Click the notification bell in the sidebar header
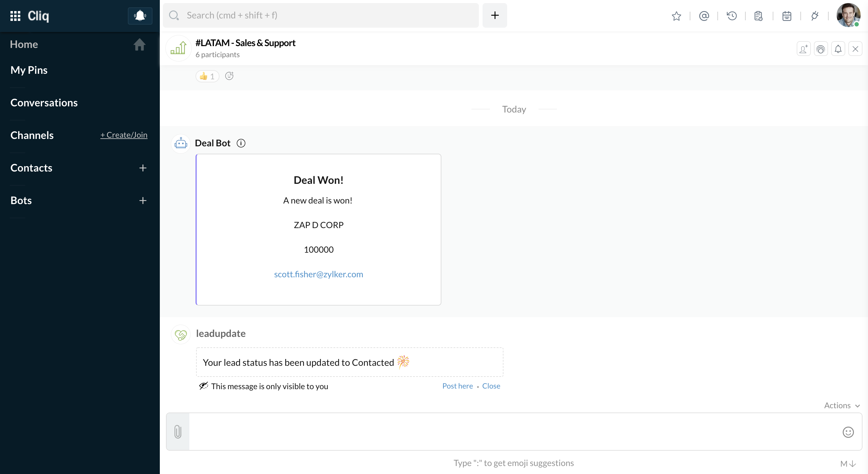Screen dimensions: 868x474 140,15
